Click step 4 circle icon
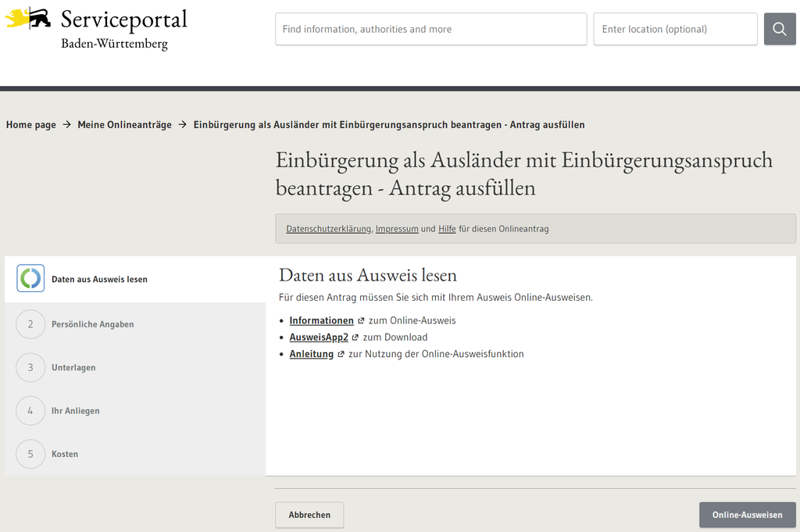Screen dimensions: 800x532 (30, 411)
